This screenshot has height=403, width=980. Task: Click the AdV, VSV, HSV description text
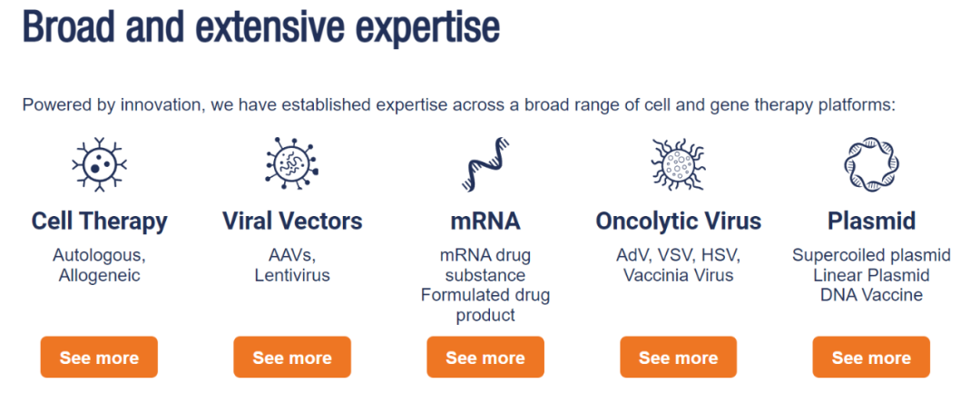(678, 254)
